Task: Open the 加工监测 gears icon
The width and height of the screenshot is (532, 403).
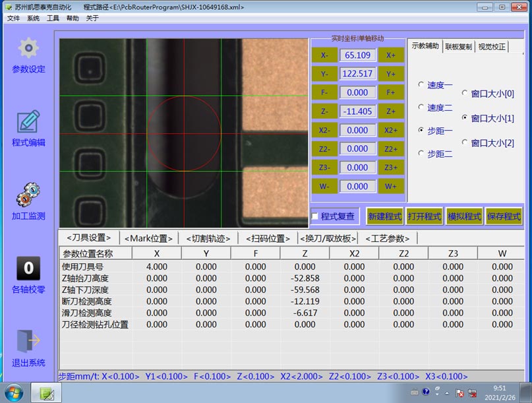Action: (28, 195)
